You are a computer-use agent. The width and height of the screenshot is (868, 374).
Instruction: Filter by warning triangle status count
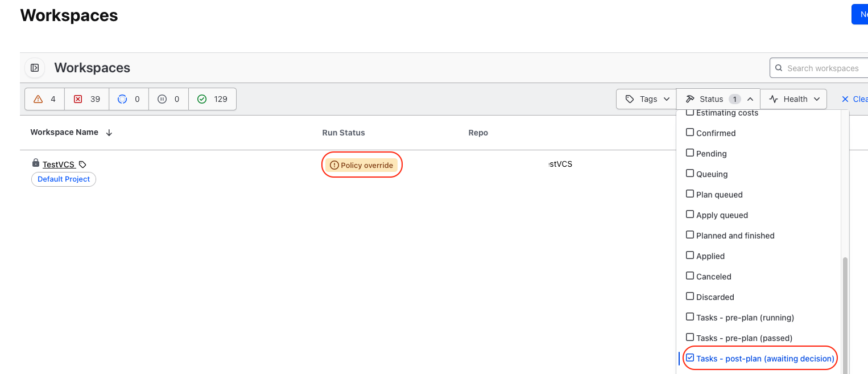pos(45,99)
